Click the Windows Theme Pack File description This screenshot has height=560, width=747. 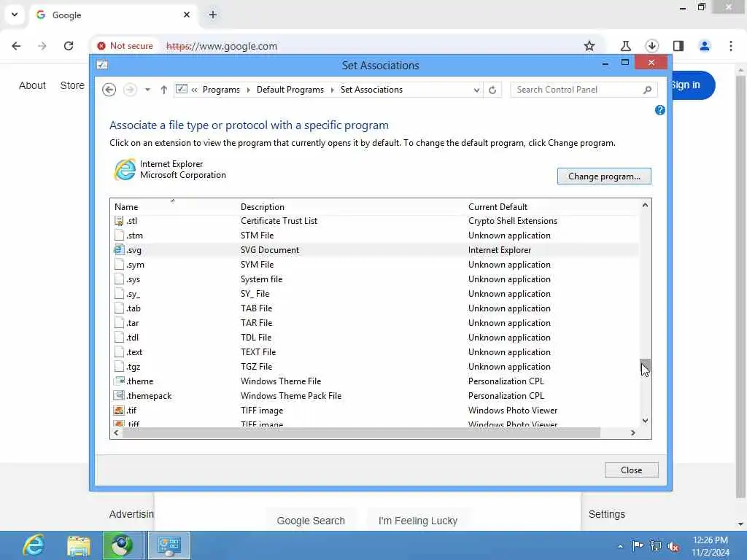291,396
